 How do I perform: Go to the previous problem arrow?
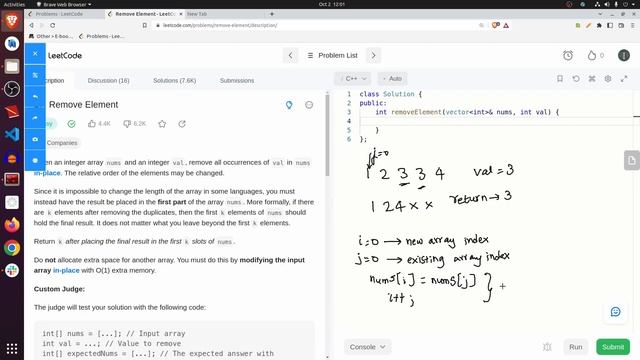click(290, 55)
